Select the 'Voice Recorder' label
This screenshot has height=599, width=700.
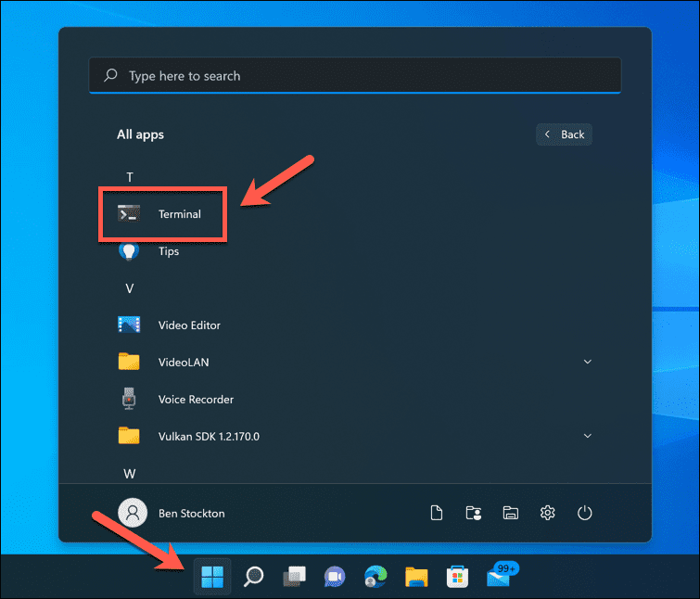[196, 399]
